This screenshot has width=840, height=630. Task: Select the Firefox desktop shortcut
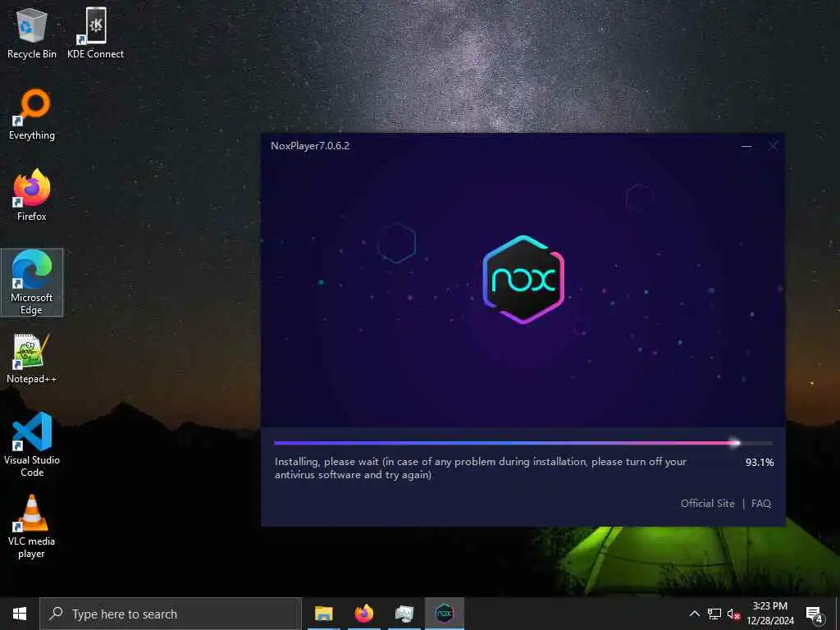tap(32, 195)
